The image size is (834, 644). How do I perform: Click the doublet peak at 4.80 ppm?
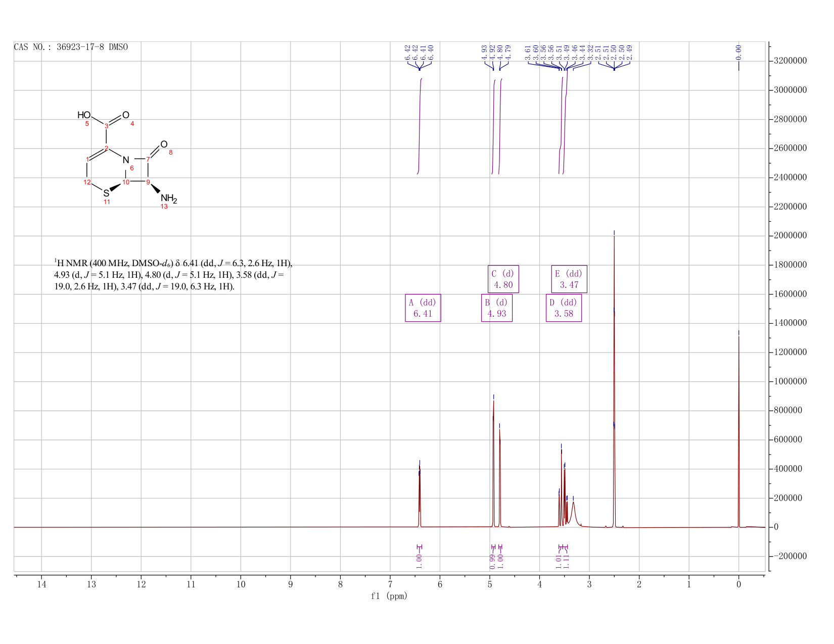pyautogui.click(x=500, y=477)
